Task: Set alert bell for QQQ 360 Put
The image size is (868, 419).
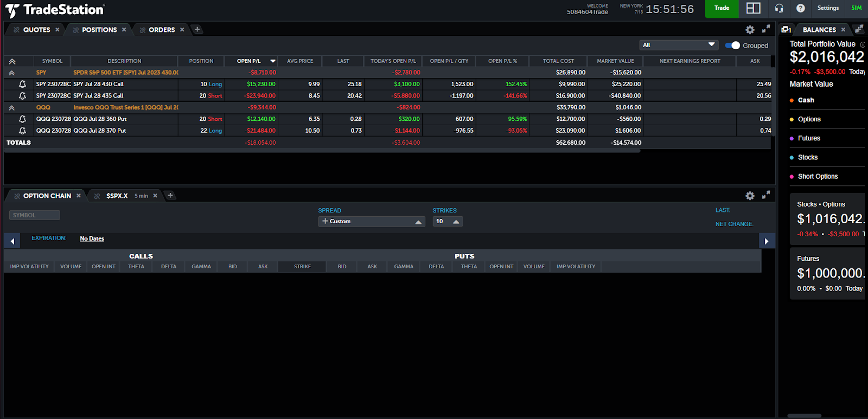Action: 22,119
